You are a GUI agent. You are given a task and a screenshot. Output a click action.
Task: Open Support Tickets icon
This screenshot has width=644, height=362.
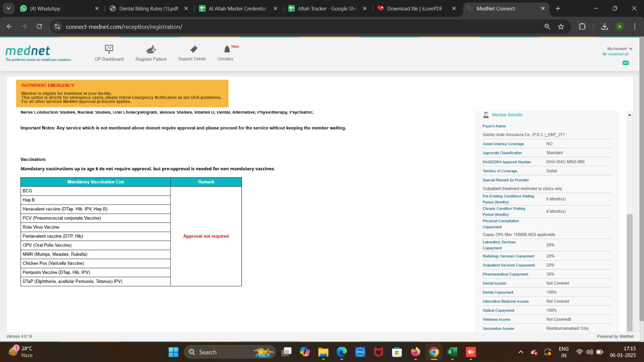[194, 49]
